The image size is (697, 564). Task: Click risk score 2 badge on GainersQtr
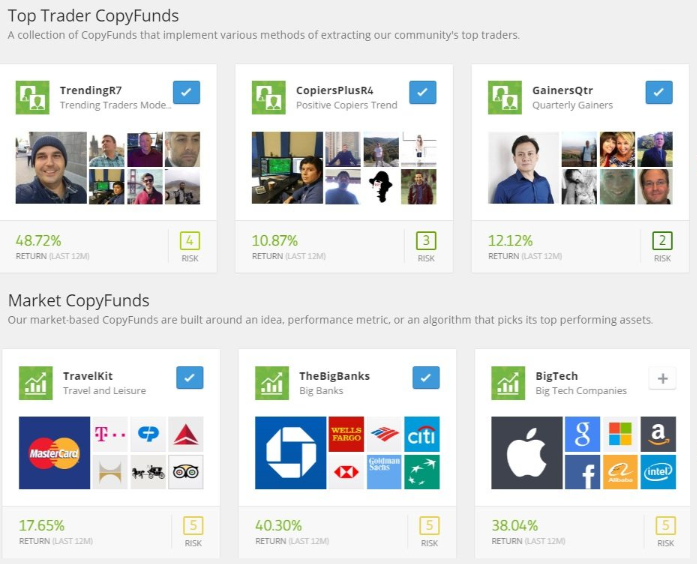pyautogui.click(x=662, y=241)
